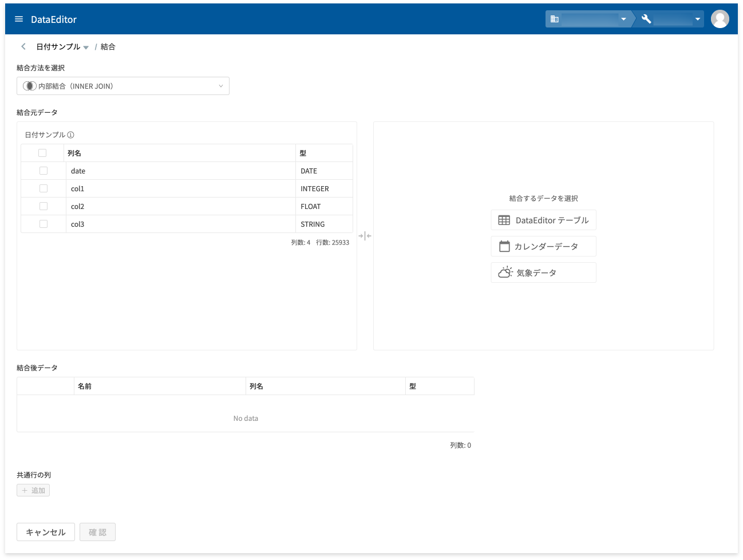This screenshot has width=743, height=560.
Task: Open the hamburger navigation menu
Action: (19, 19)
